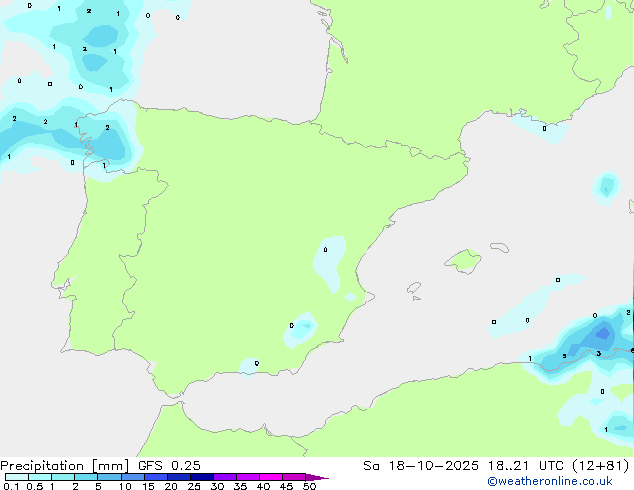Image resolution: width=634 pixels, height=490 pixels.
Task: Click the '20' legend scale label
Action: click(171, 486)
